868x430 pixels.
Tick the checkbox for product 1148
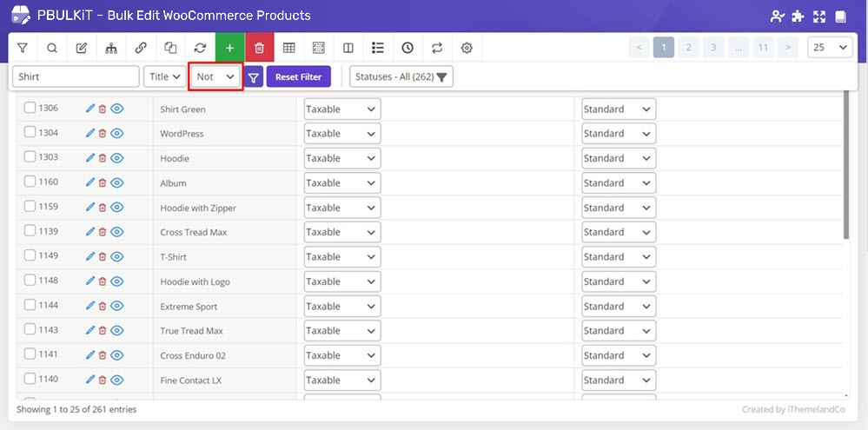[x=30, y=281]
